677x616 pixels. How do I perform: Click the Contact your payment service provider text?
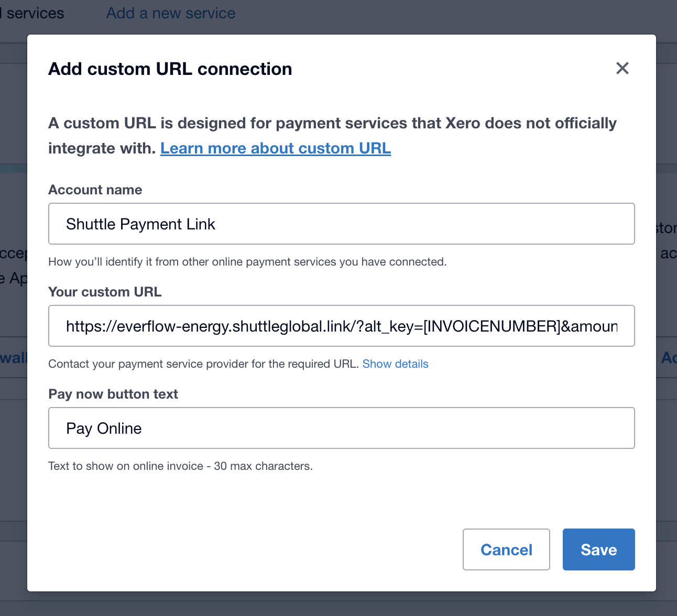(203, 364)
